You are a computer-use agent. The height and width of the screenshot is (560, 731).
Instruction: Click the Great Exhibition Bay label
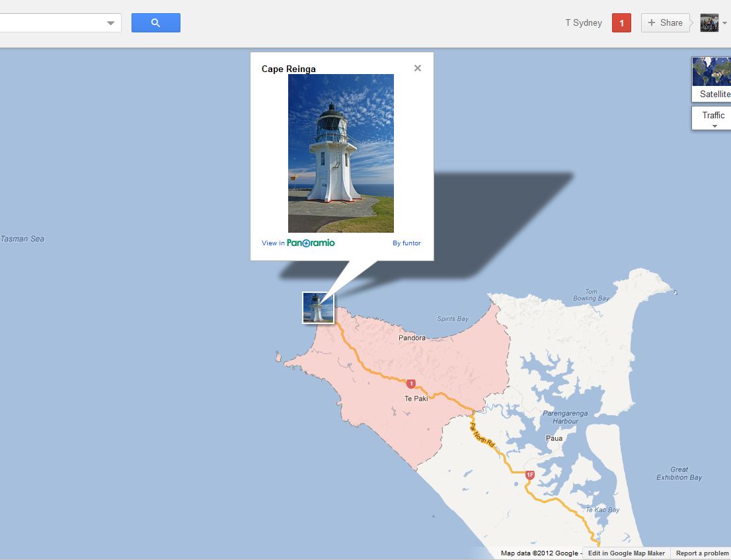679,473
